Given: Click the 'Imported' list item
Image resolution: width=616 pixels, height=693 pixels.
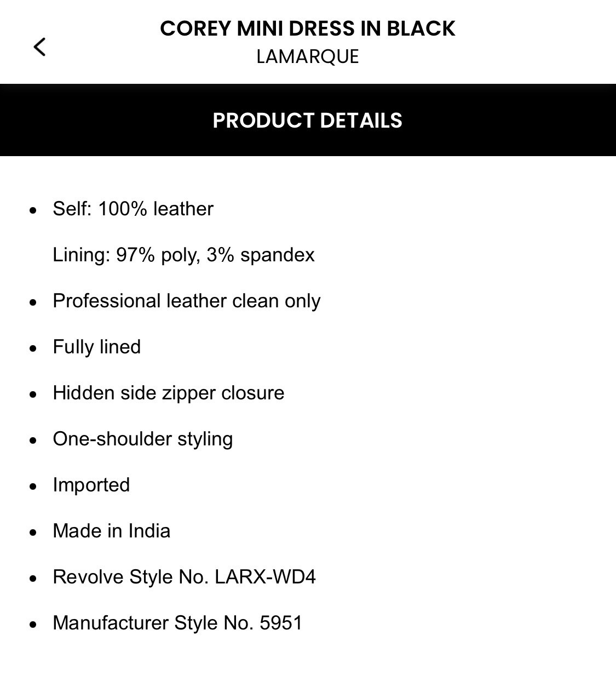Looking at the screenshot, I should [91, 485].
